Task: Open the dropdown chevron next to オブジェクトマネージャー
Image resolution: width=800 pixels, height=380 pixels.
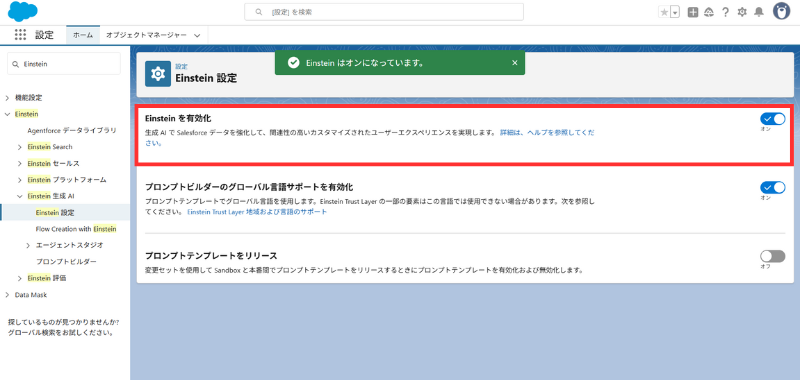Action: (197, 35)
